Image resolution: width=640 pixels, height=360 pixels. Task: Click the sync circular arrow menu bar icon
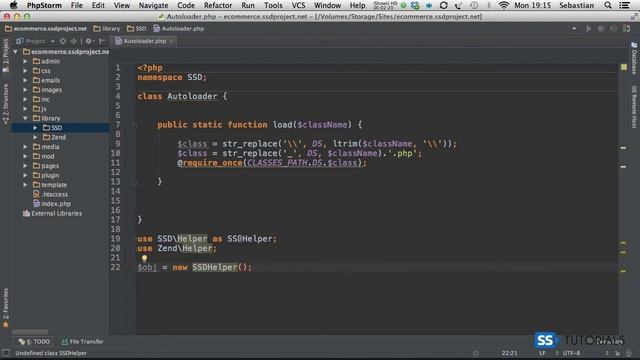444,5
